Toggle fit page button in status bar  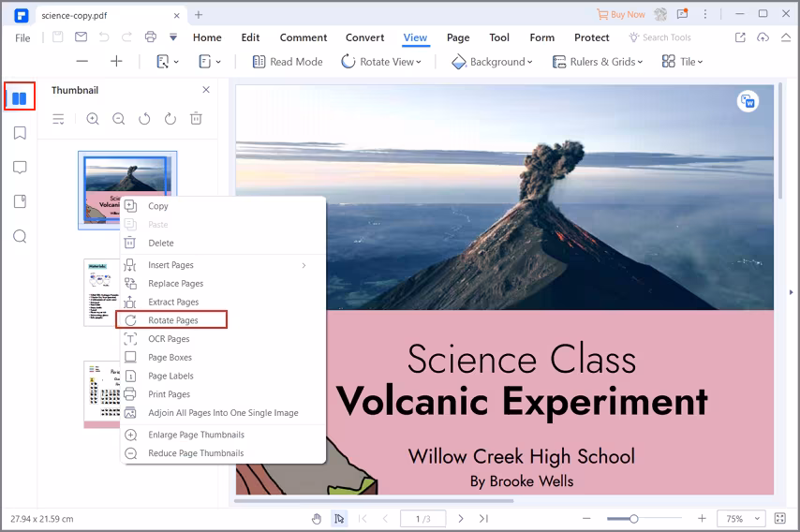[x=780, y=518]
